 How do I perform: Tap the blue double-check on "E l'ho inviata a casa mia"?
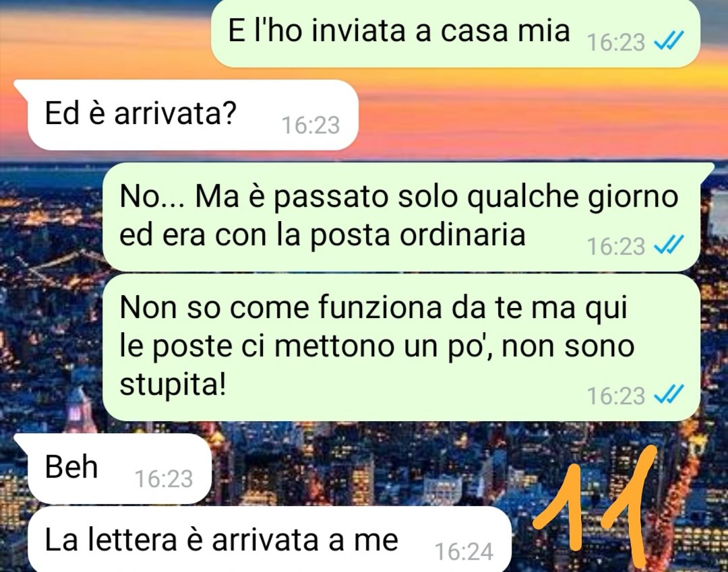point(669,42)
